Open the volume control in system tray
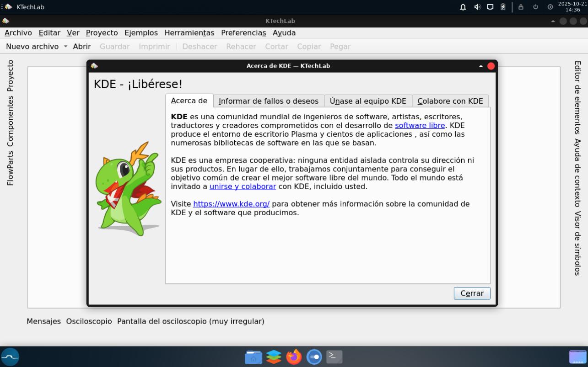 [477, 7]
